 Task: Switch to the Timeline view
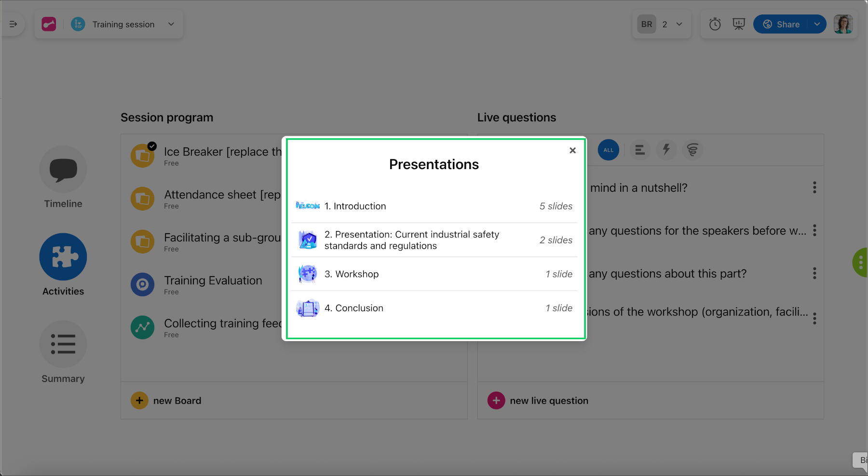coord(63,177)
